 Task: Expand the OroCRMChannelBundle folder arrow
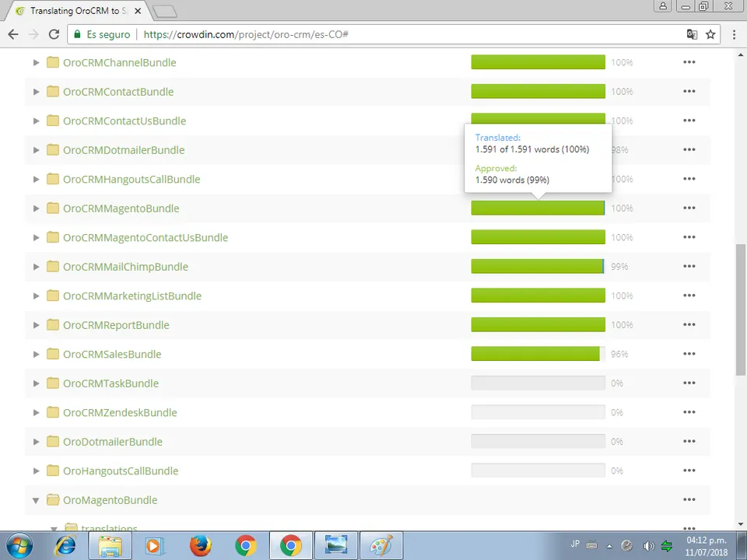[37, 62]
